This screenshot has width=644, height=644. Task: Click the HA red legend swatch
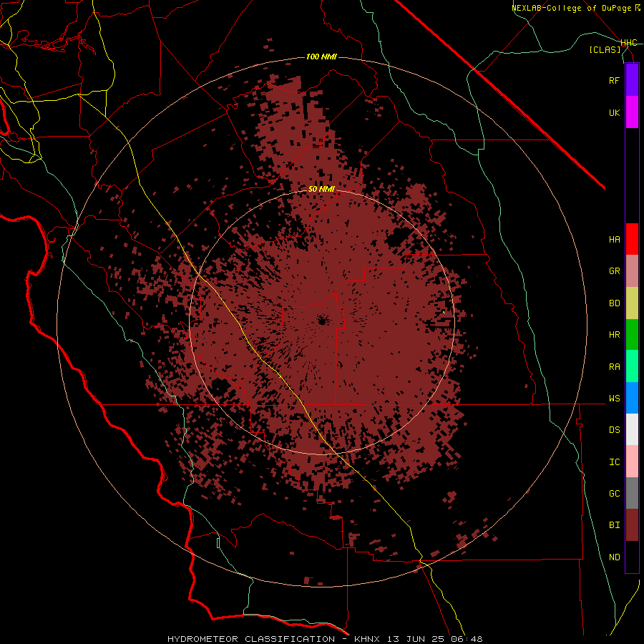pyautogui.click(x=632, y=239)
